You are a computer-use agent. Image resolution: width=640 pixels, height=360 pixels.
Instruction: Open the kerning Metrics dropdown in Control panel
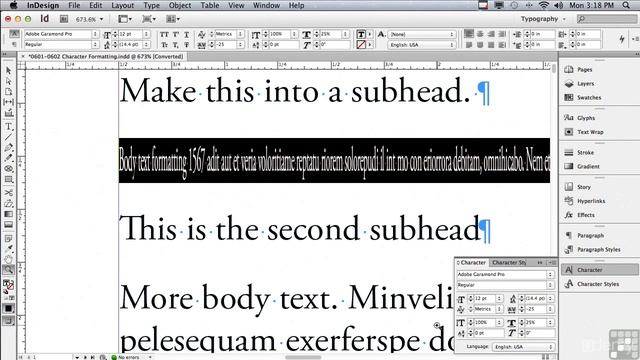pyautogui.click(x=240, y=34)
